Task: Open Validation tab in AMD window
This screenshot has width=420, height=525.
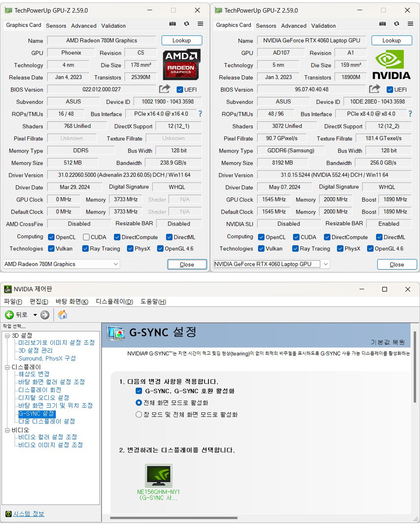Action: [113, 26]
